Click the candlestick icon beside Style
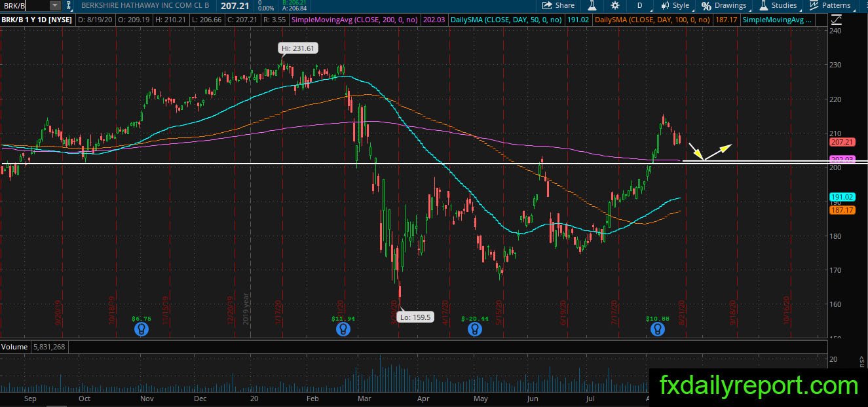868x407 pixels. point(665,5)
